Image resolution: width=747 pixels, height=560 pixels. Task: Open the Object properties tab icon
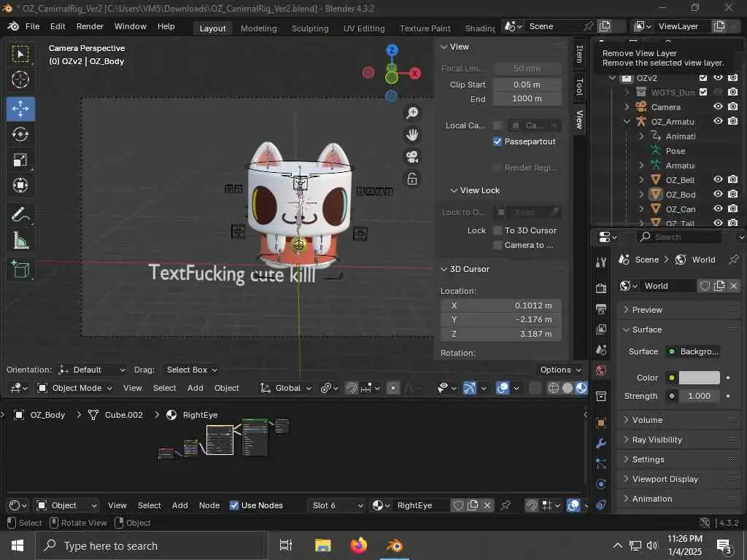pos(601,422)
